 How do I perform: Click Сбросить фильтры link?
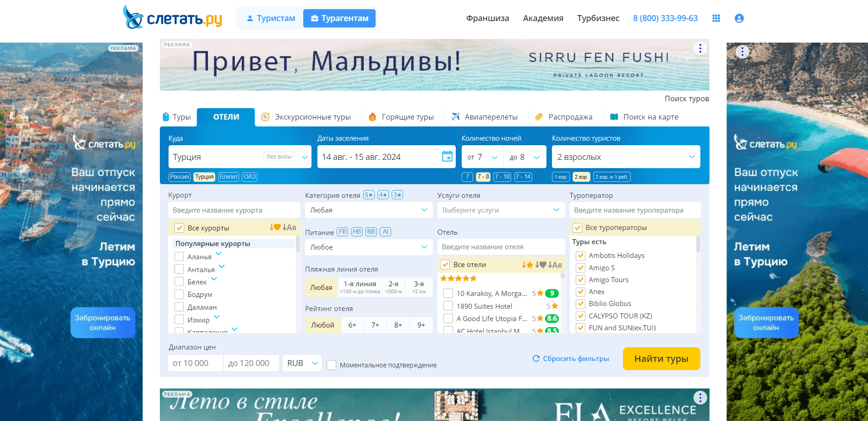coord(576,358)
